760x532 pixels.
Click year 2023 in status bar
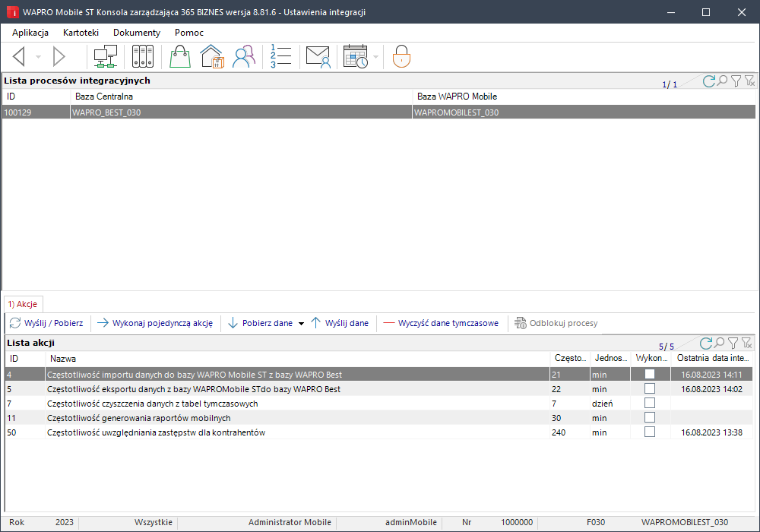click(65, 522)
